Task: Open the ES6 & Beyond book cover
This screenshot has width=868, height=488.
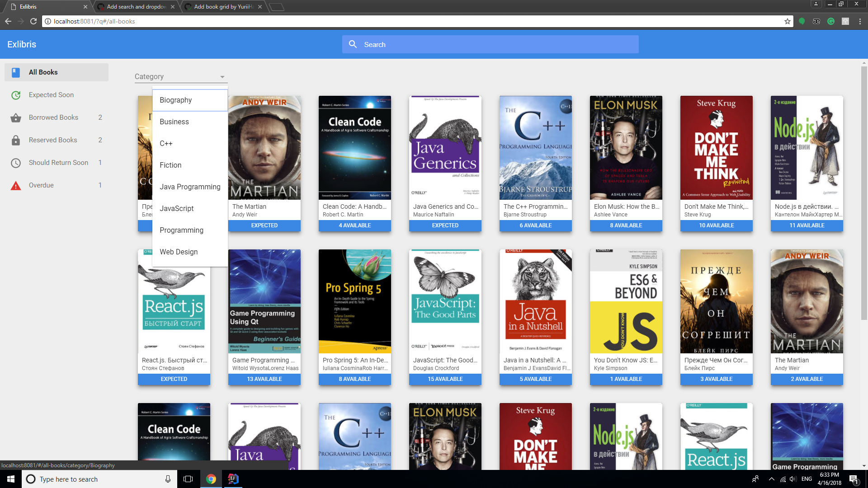Action: click(626, 301)
